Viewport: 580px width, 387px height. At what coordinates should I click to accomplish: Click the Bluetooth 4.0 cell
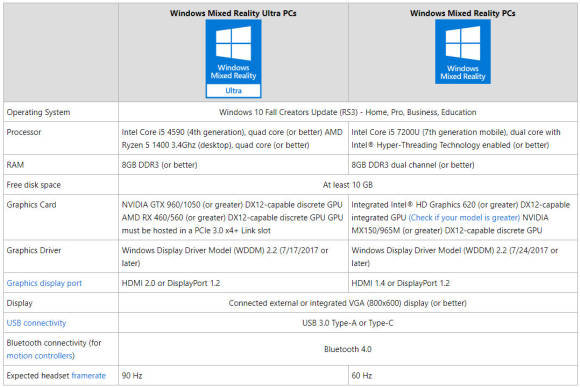coord(348,349)
